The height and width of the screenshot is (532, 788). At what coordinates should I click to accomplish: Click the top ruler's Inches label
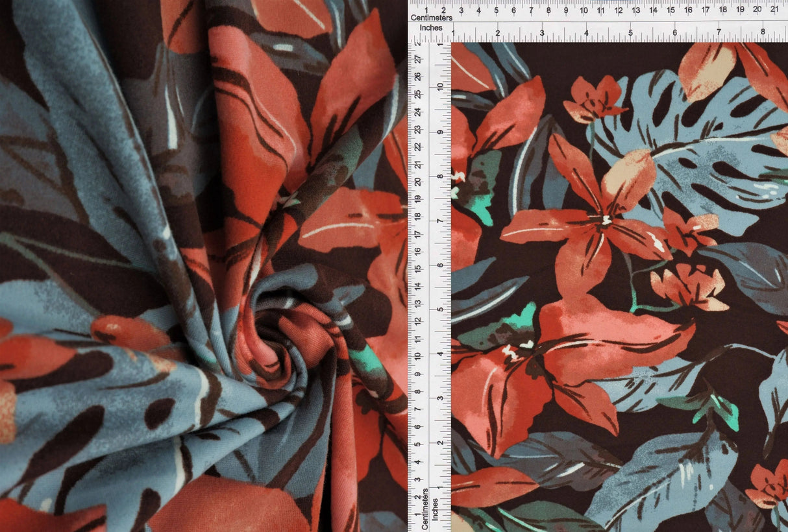[431, 28]
